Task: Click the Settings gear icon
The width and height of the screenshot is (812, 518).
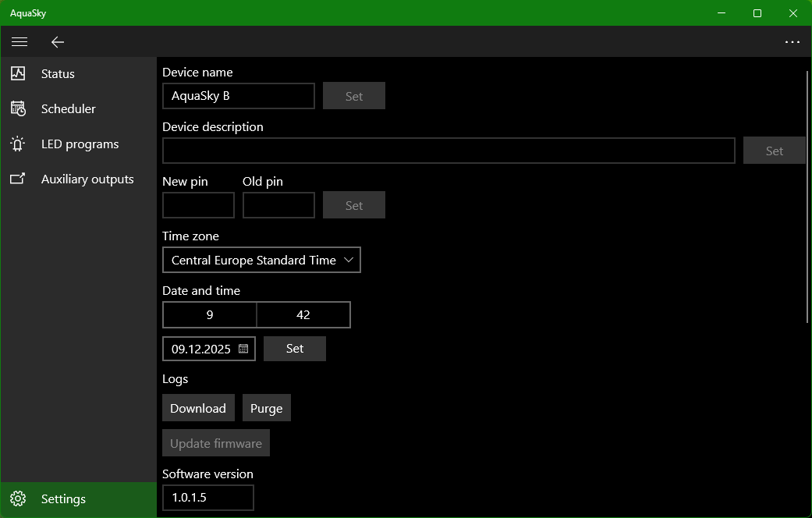Action: pos(18,498)
